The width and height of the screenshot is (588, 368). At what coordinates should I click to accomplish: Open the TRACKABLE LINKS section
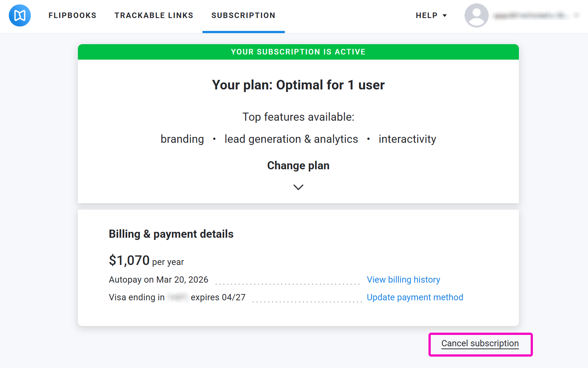(x=154, y=15)
